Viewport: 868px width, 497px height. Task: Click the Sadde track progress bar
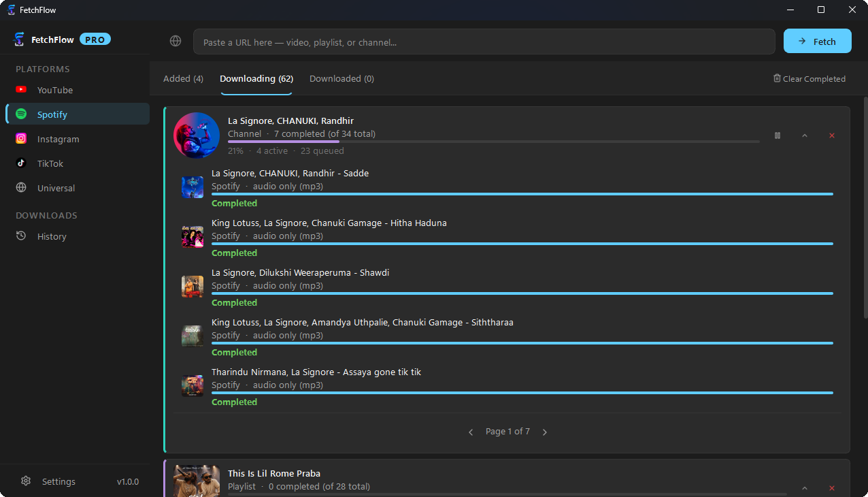[522, 194]
